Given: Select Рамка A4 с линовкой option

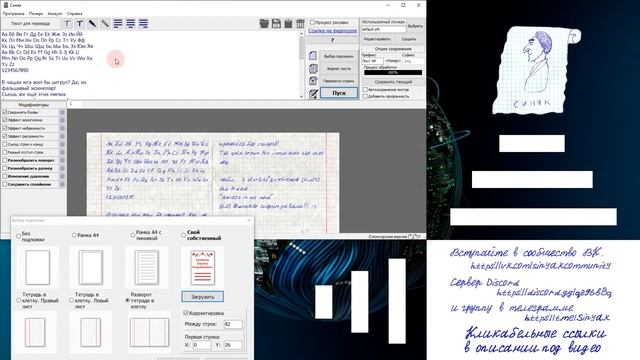Looking at the screenshot, I should pos(133,235).
